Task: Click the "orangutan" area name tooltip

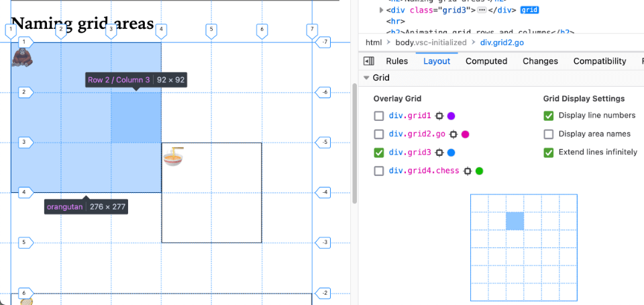Action: (x=64, y=207)
